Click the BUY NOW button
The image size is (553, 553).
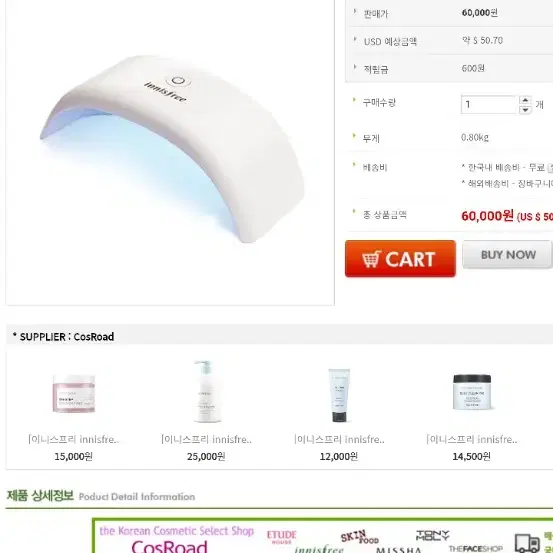click(507, 255)
